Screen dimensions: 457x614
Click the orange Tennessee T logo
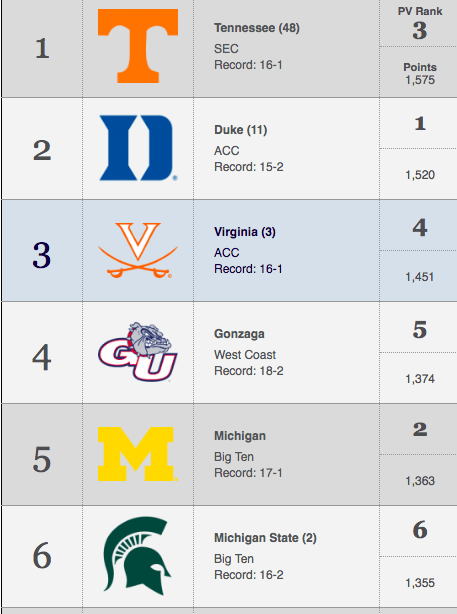click(x=138, y=46)
